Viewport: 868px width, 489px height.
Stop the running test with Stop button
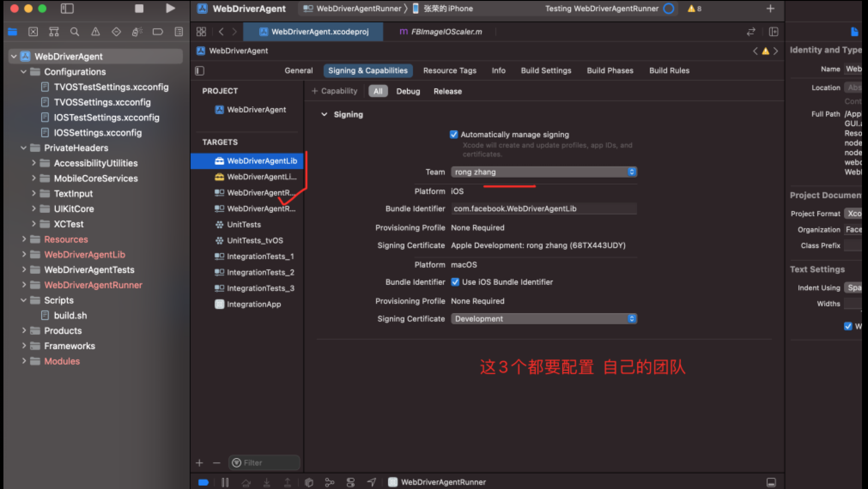pos(139,9)
